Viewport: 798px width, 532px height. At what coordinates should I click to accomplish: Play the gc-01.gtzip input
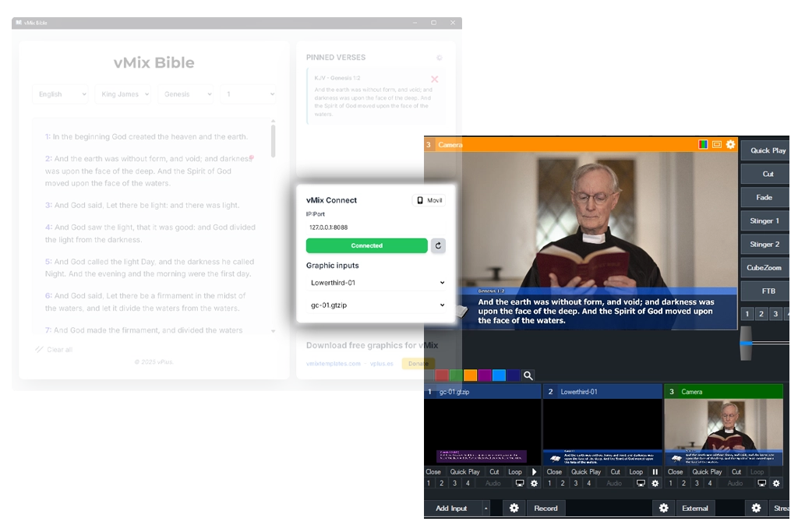535,472
